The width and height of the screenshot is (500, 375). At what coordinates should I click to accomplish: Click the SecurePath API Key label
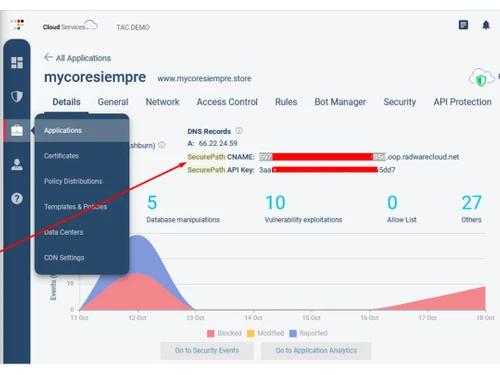221,170
